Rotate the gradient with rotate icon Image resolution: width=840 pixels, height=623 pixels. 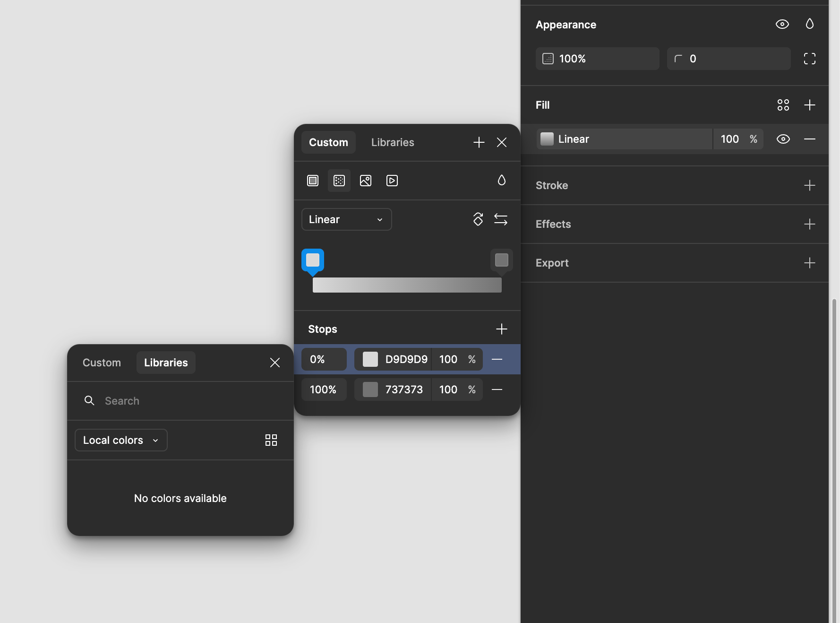click(478, 219)
